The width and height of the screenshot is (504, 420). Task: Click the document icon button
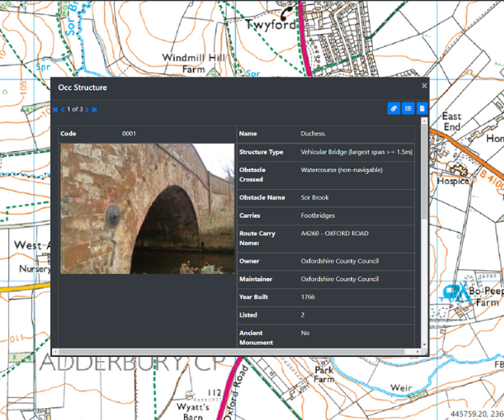pos(422,108)
